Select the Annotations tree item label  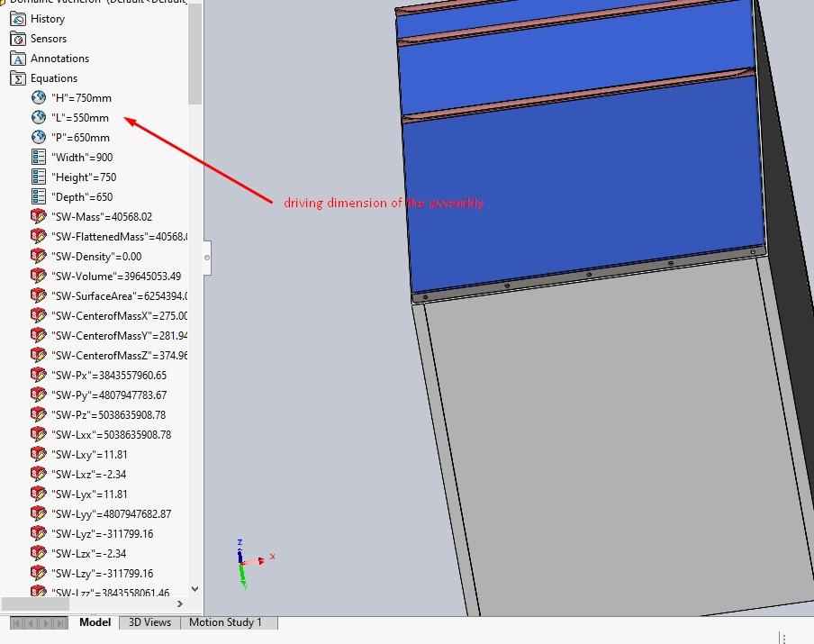[59, 59]
